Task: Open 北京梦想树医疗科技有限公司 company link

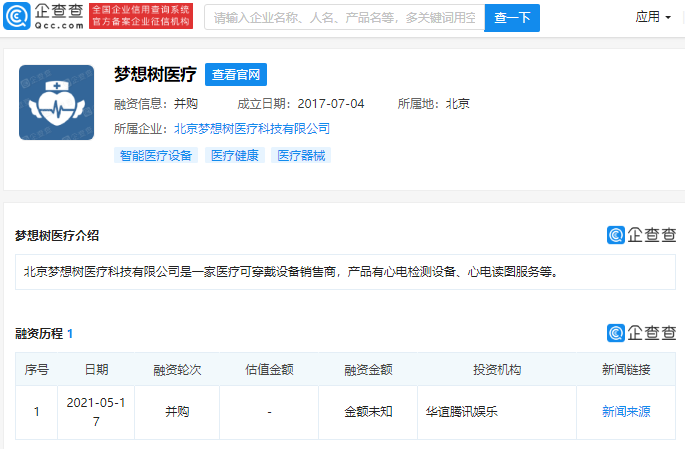Action: coord(251,129)
